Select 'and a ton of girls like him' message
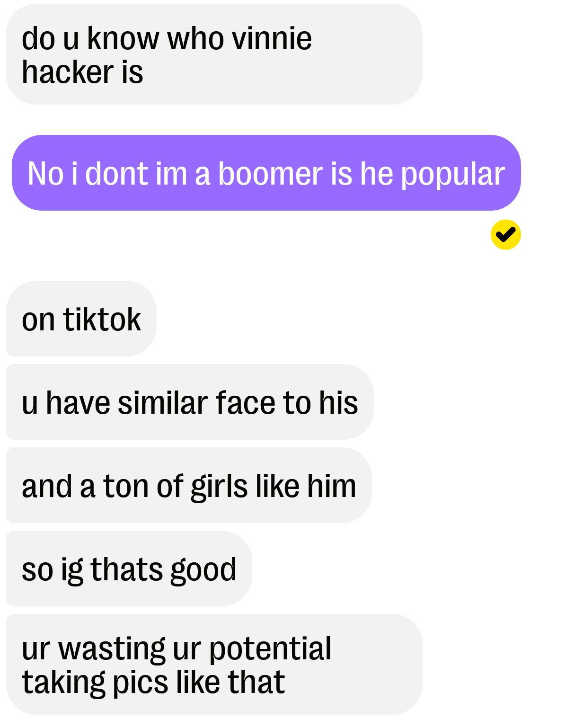The width and height of the screenshot is (566, 728). [x=189, y=485]
